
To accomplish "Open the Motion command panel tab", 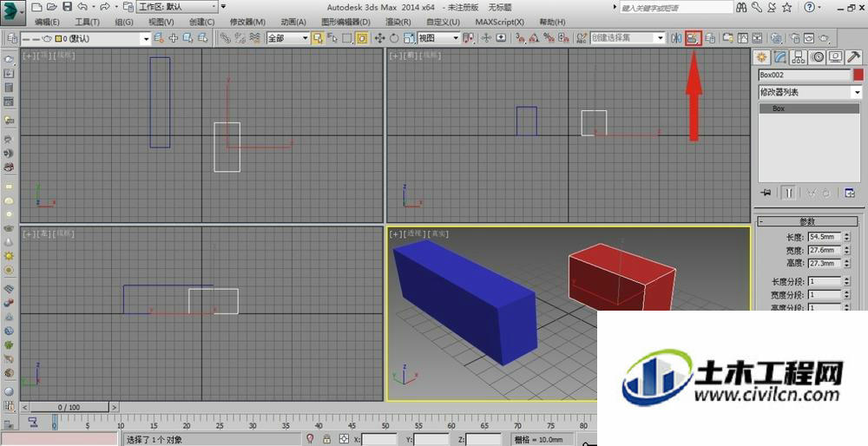I will click(x=817, y=57).
